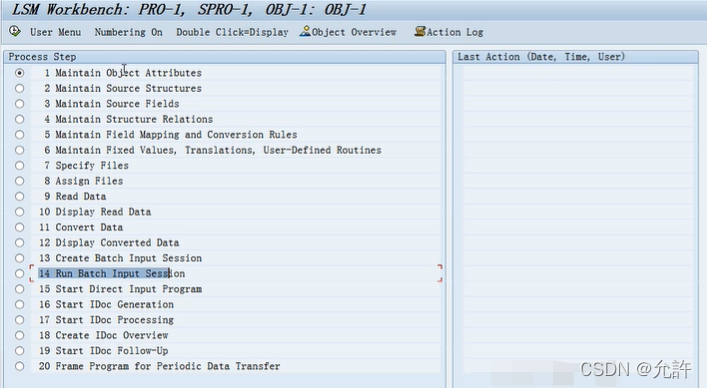Select radio for Maintain Field Mapping step
Image resolution: width=707 pixels, height=388 pixels.
coord(19,134)
